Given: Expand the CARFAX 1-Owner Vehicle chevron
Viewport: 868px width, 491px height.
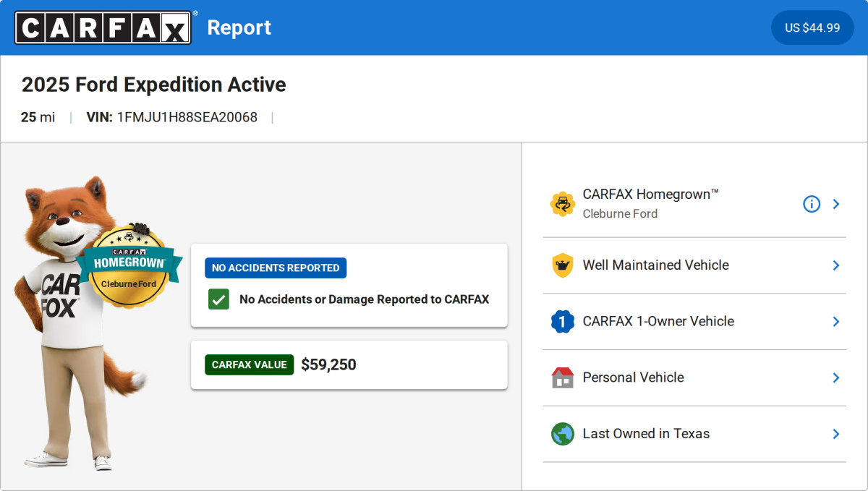Looking at the screenshot, I should click(836, 321).
